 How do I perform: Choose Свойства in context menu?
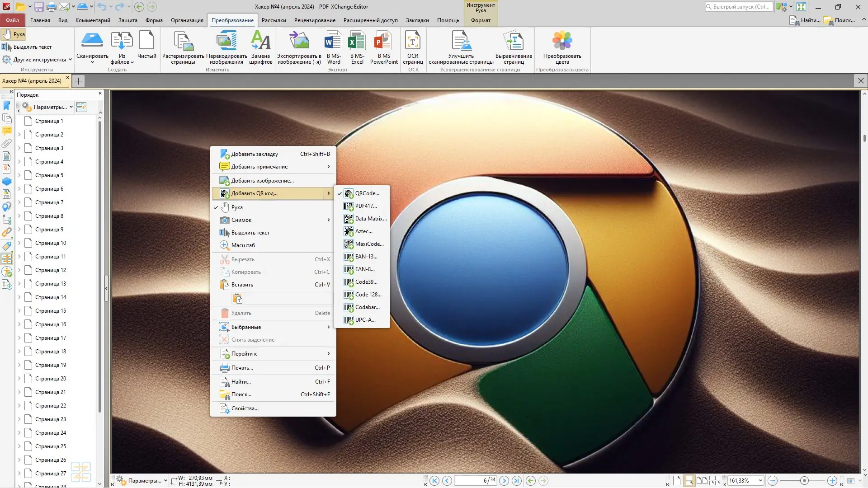click(x=245, y=408)
